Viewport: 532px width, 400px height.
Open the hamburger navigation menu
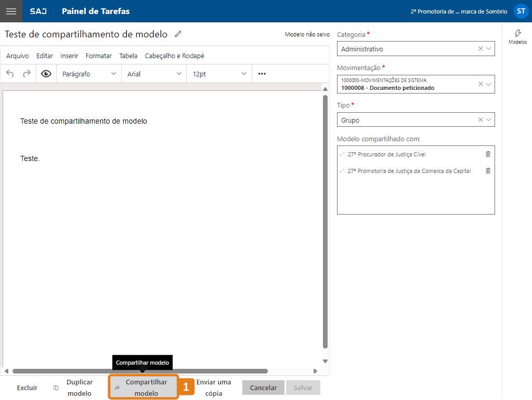coord(10,11)
